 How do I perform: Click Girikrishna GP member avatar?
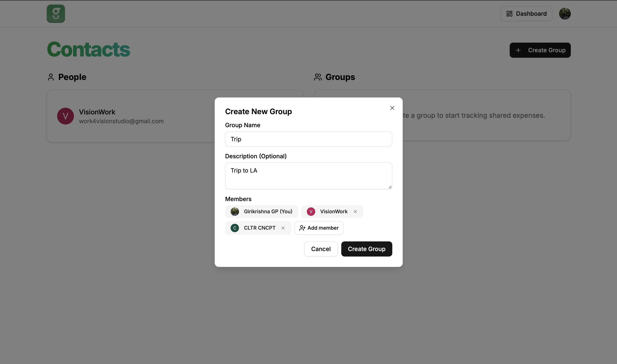(x=235, y=212)
